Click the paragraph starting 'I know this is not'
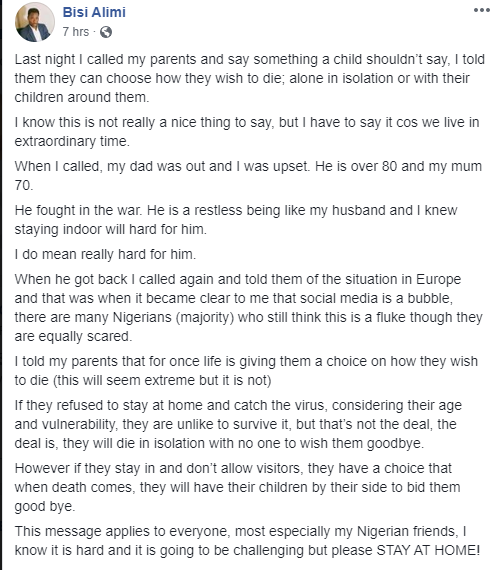This screenshot has width=498, height=570. [247, 132]
